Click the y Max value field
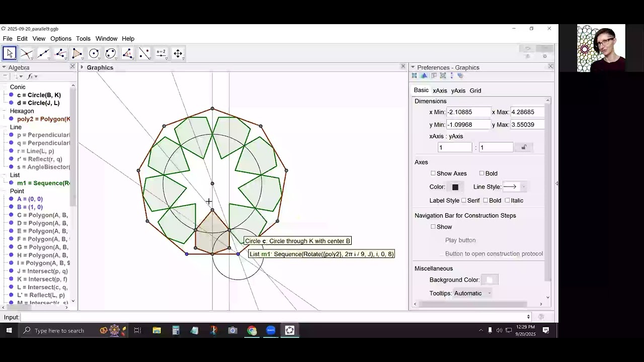Image resolution: width=644 pixels, height=362 pixels. [527, 125]
